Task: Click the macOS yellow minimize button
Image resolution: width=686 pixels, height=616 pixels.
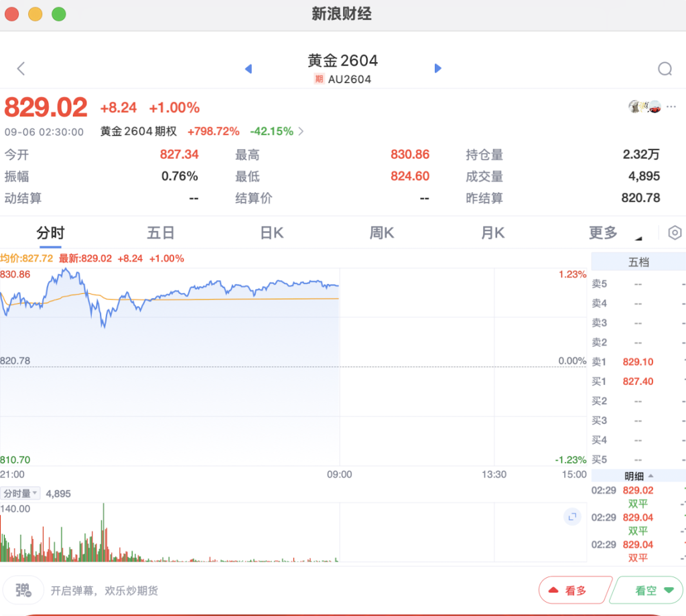Action: click(35, 14)
